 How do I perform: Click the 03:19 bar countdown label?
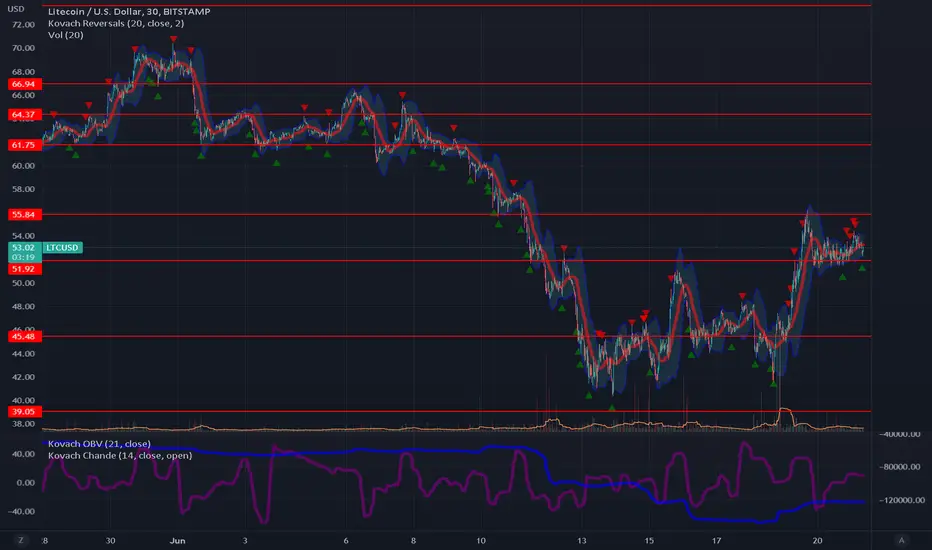(x=24, y=257)
